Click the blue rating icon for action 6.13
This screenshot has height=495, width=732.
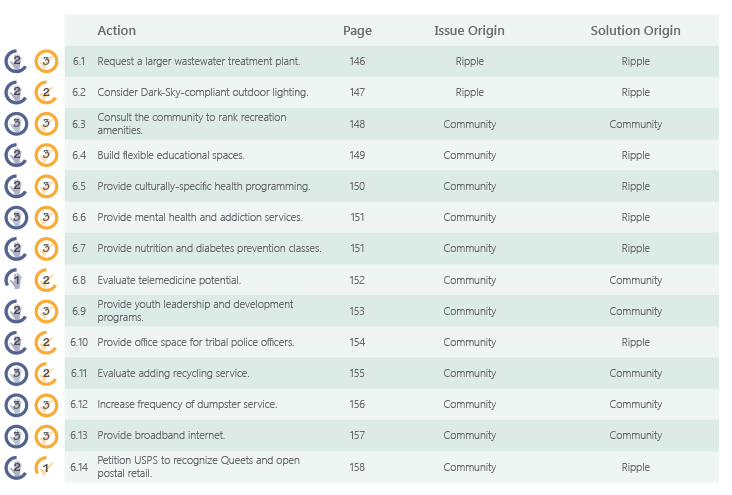point(16,436)
